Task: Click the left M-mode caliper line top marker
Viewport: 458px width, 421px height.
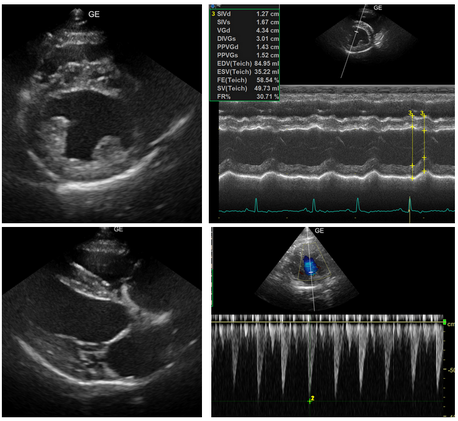Action: point(412,115)
